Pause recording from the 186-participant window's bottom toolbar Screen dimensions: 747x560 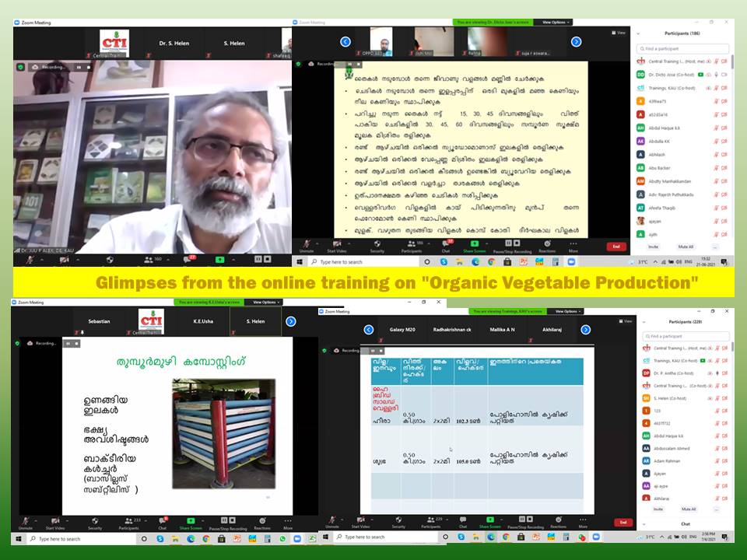pyautogui.click(x=508, y=243)
